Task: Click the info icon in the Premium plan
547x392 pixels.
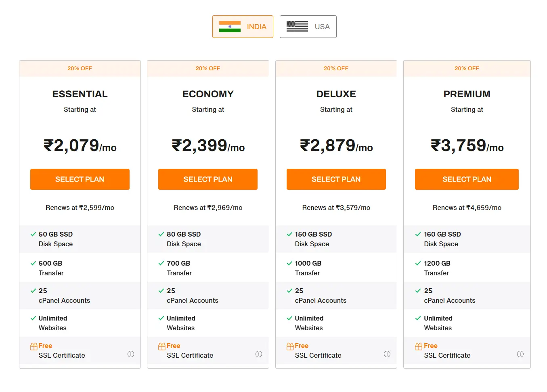Action: tap(520, 354)
